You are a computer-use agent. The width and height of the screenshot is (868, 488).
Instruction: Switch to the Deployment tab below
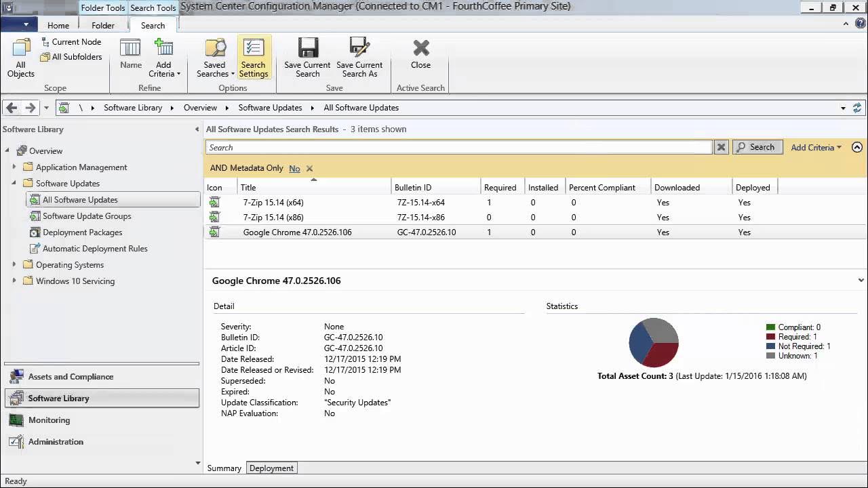tap(271, 468)
